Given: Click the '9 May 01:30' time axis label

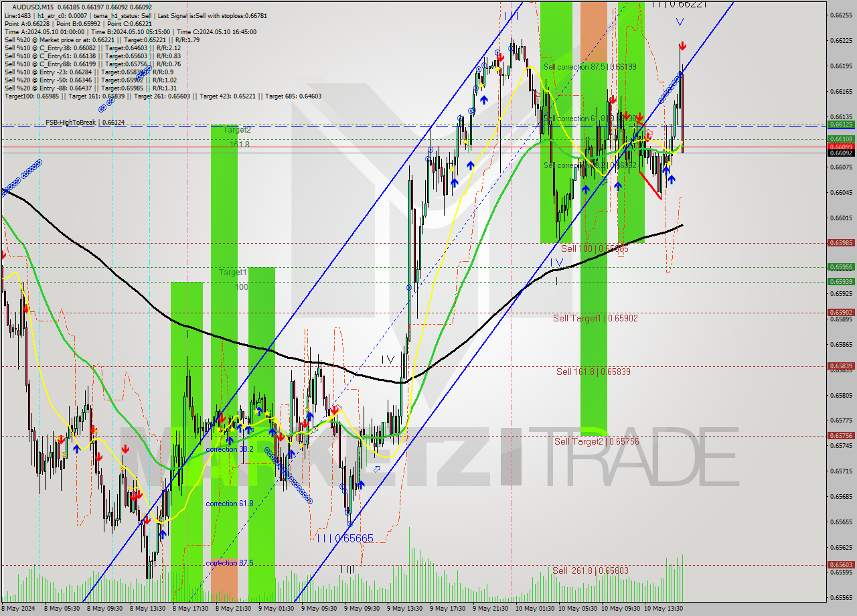Looking at the screenshot, I should [x=275, y=609].
